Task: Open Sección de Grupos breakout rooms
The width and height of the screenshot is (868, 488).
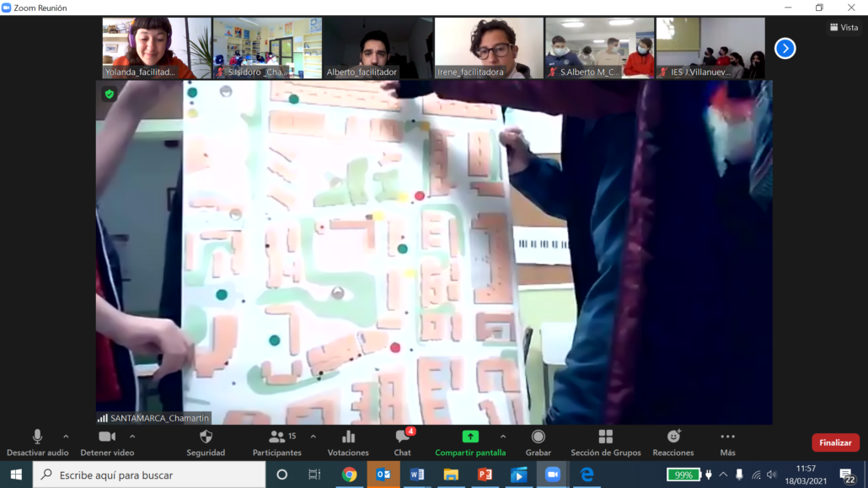Action: [605, 437]
